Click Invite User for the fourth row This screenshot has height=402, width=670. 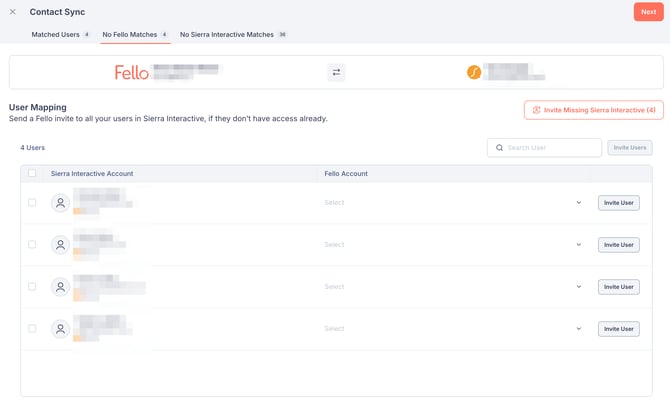[x=619, y=329]
